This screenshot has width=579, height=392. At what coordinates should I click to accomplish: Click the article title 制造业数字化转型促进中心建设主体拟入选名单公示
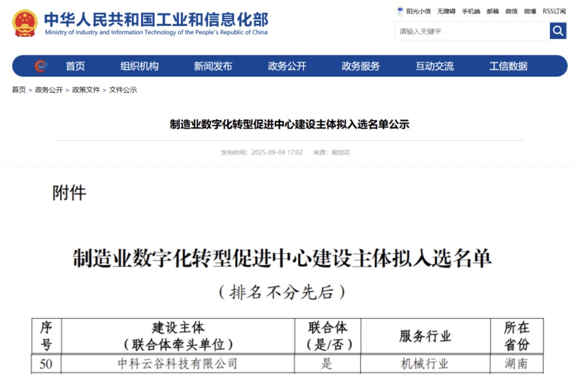(x=289, y=124)
